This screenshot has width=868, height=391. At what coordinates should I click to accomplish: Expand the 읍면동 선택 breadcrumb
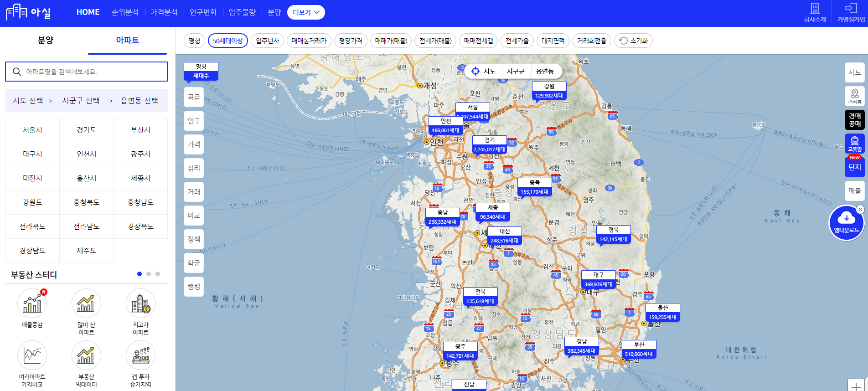tap(139, 101)
